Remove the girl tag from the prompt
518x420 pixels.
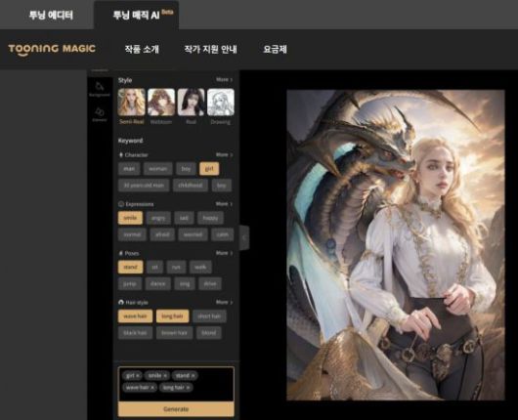click(138, 376)
